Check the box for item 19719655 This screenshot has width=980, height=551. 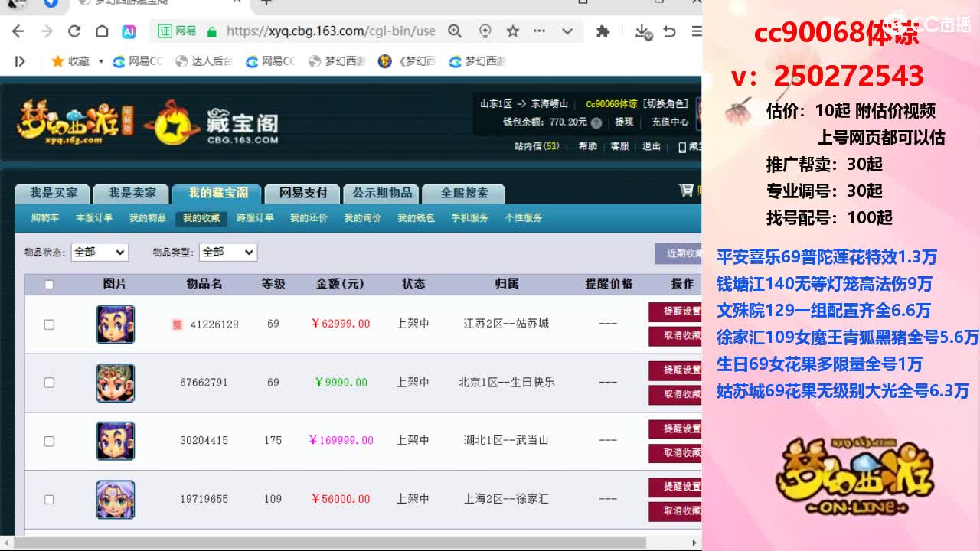pos(49,499)
